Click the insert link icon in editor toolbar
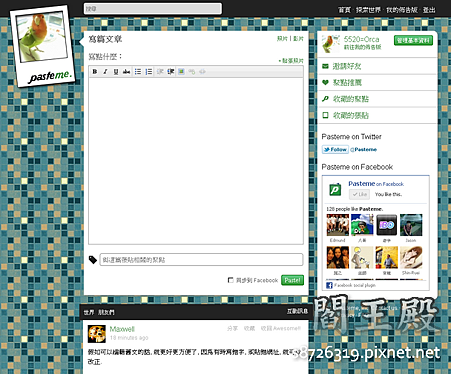The width and height of the screenshot is (451, 374). pos(192,72)
